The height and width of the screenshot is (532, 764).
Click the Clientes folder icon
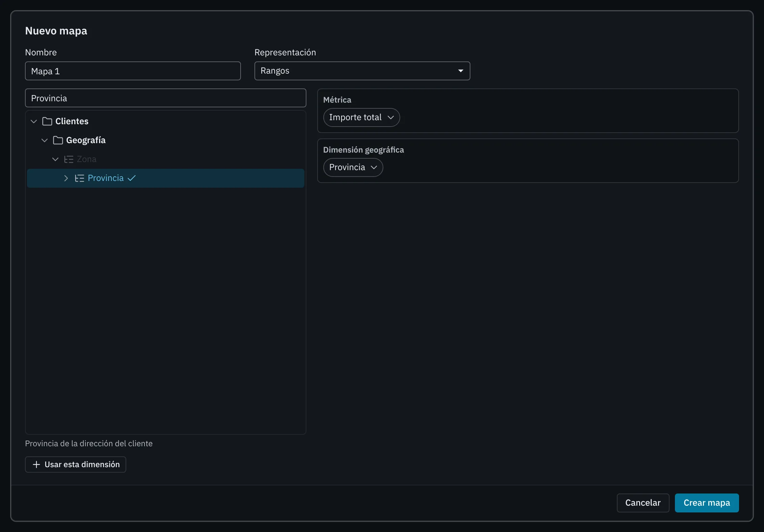click(47, 121)
